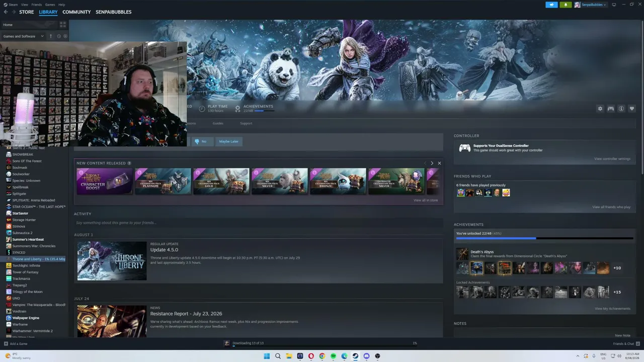Open SENPAIBUBBLES profile tab
The height and width of the screenshot is (362, 644).
[x=114, y=12]
